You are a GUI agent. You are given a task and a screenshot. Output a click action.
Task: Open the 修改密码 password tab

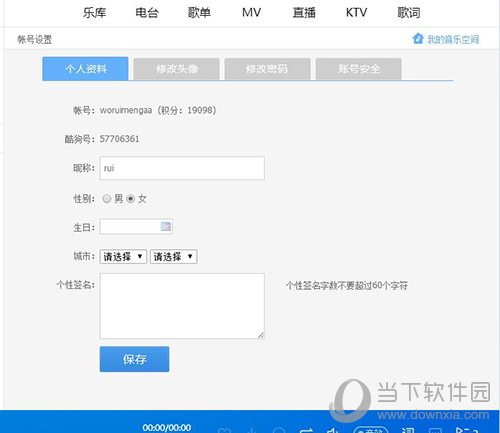coord(267,69)
